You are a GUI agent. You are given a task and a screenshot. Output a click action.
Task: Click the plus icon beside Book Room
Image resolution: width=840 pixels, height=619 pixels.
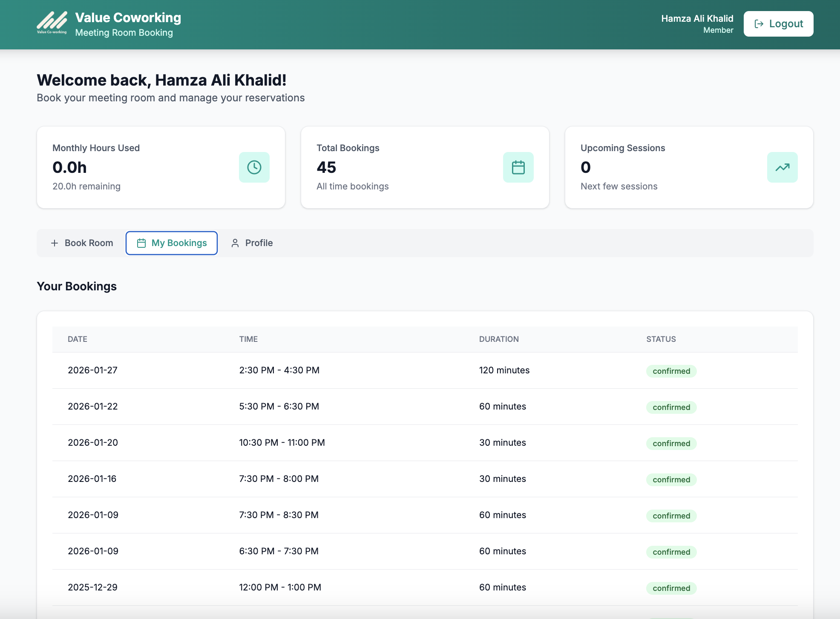(55, 243)
